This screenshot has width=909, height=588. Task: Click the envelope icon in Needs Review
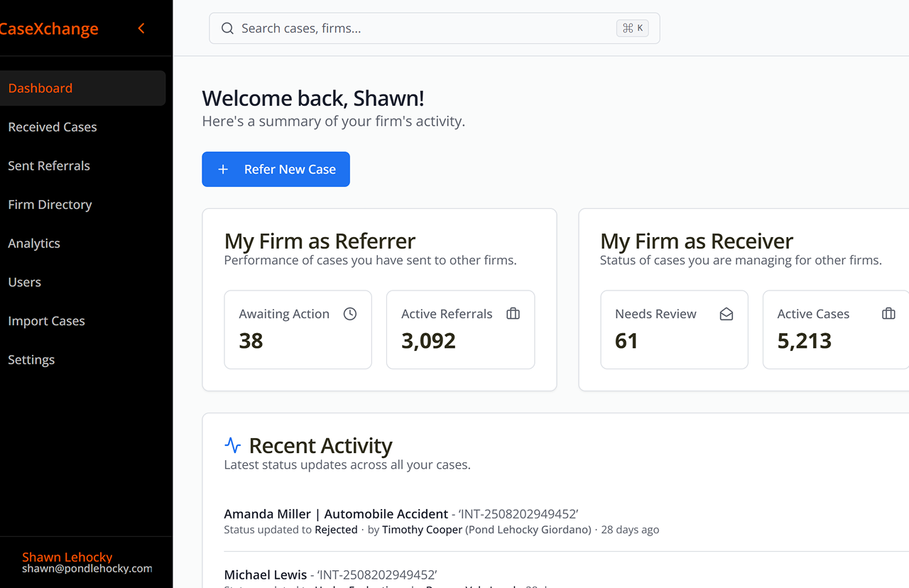pos(726,314)
